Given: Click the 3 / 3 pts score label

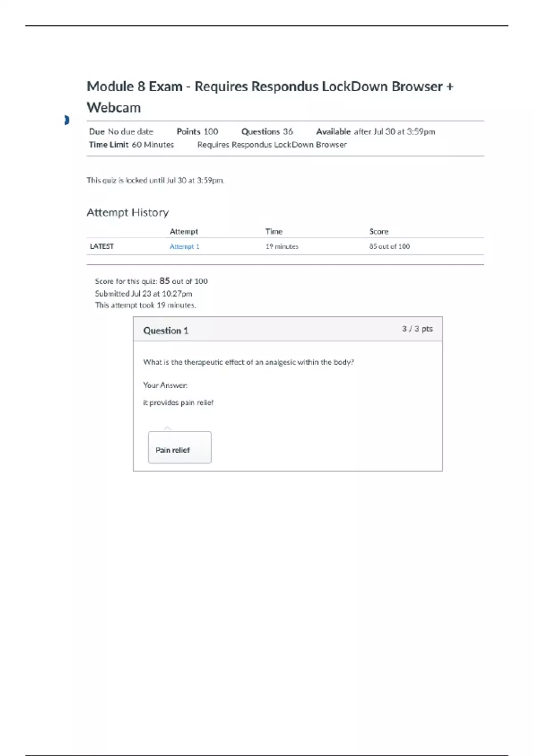Looking at the screenshot, I should coord(417,329).
